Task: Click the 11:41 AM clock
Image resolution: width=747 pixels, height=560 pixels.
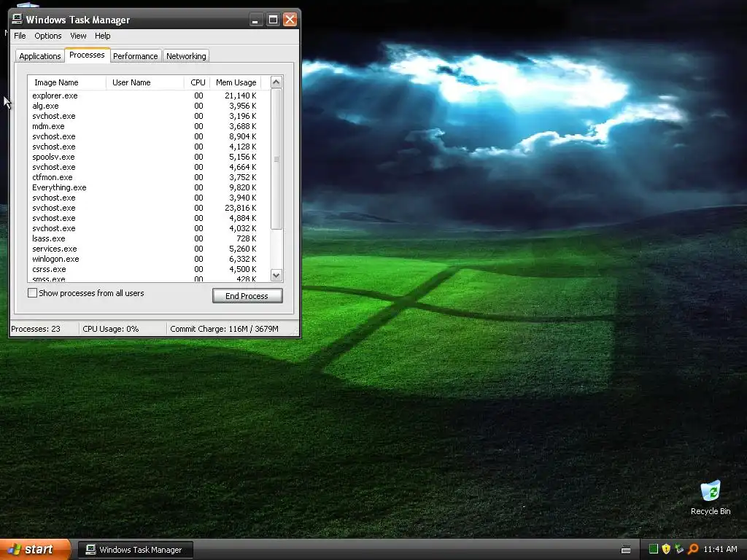Action: [720, 549]
